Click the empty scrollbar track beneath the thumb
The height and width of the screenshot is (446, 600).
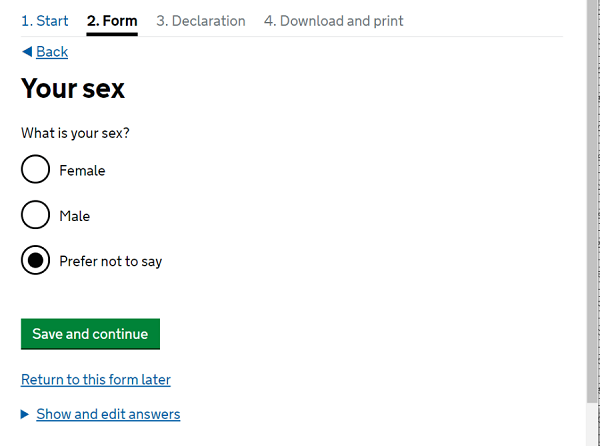point(592,424)
